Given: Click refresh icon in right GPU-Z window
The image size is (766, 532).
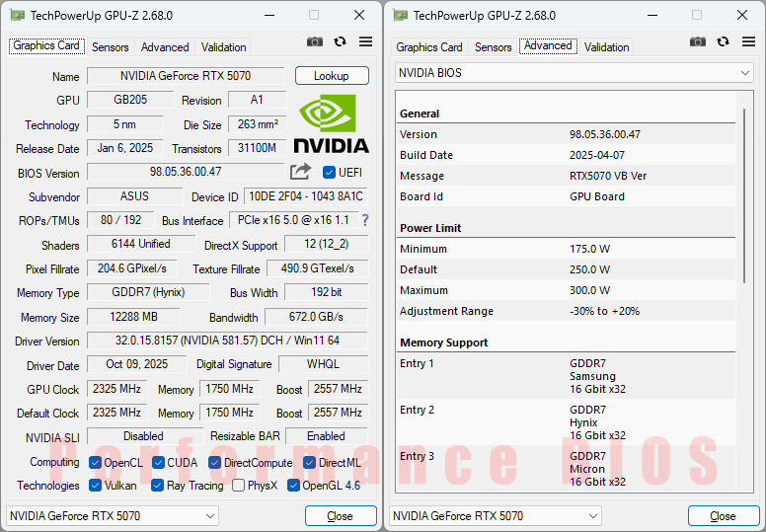Looking at the screenshot, I should [x=723, y=42].
